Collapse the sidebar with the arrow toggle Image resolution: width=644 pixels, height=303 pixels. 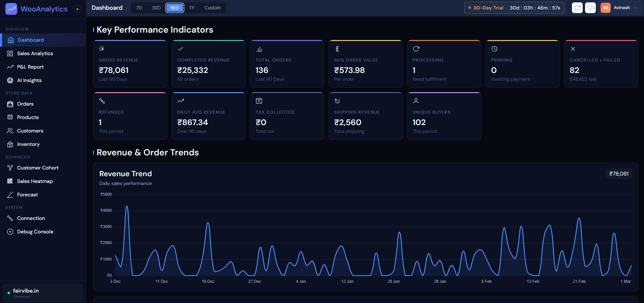pos(77,9)
